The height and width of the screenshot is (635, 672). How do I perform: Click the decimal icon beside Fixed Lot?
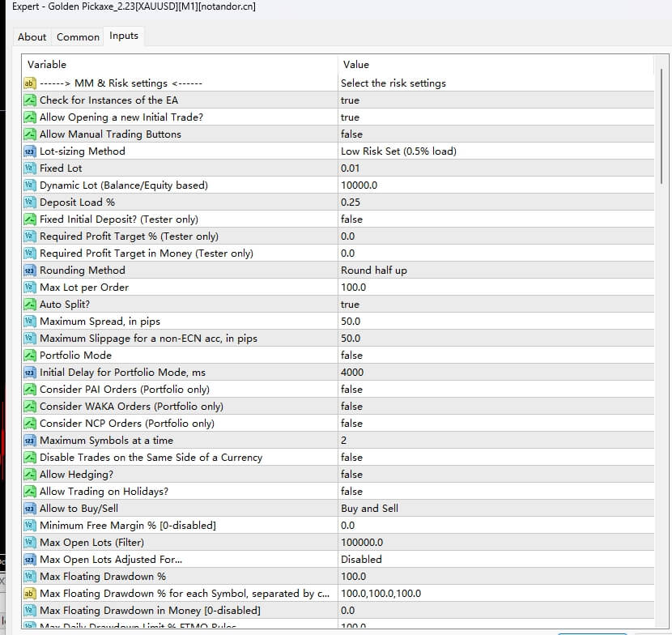30,168
